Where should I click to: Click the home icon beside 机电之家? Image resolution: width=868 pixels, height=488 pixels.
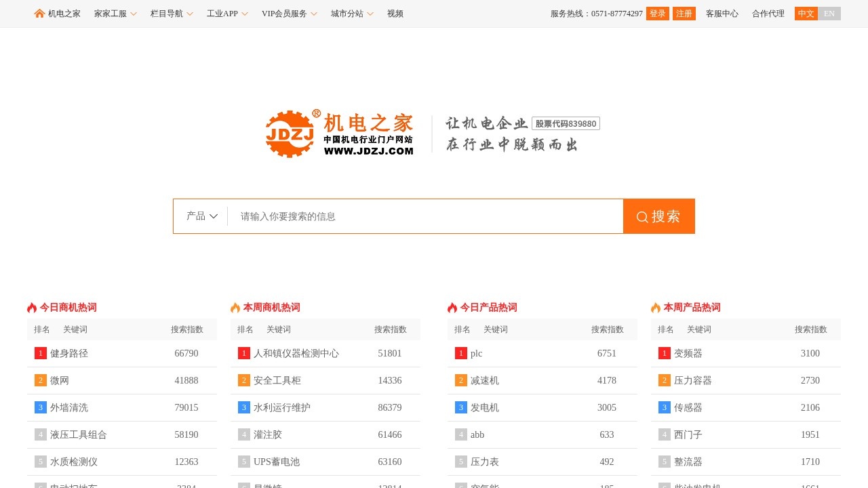tap(39, 13)
